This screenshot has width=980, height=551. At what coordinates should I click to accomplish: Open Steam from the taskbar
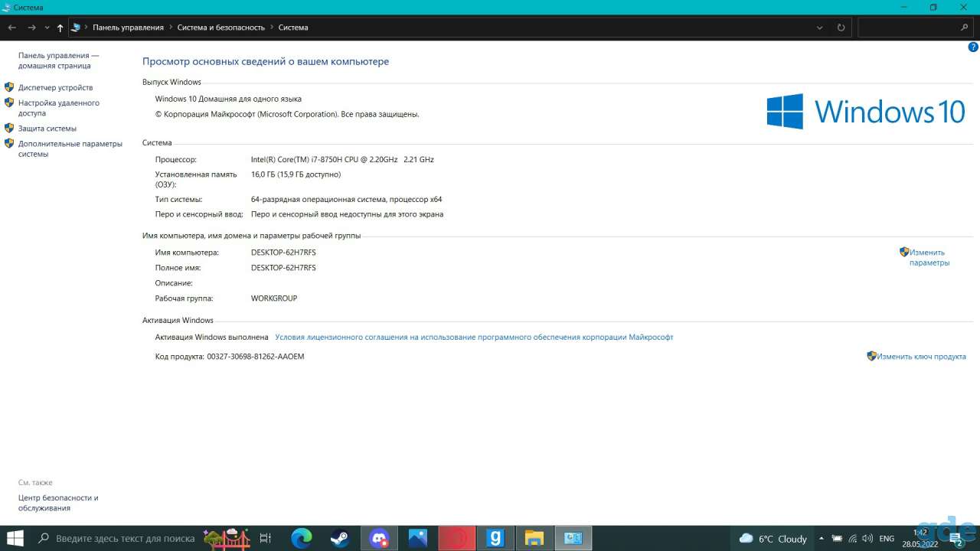[x=340, y=538]
